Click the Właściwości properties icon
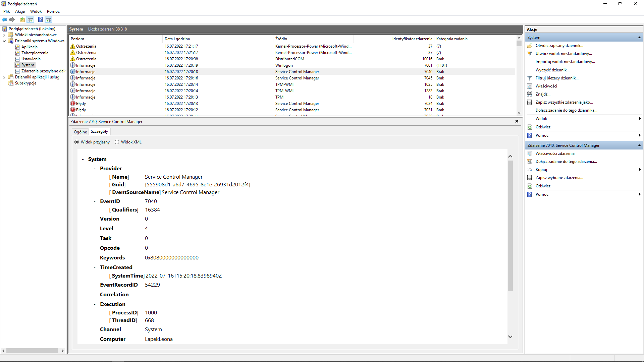 pyautogui.click(x=530, y=86)
